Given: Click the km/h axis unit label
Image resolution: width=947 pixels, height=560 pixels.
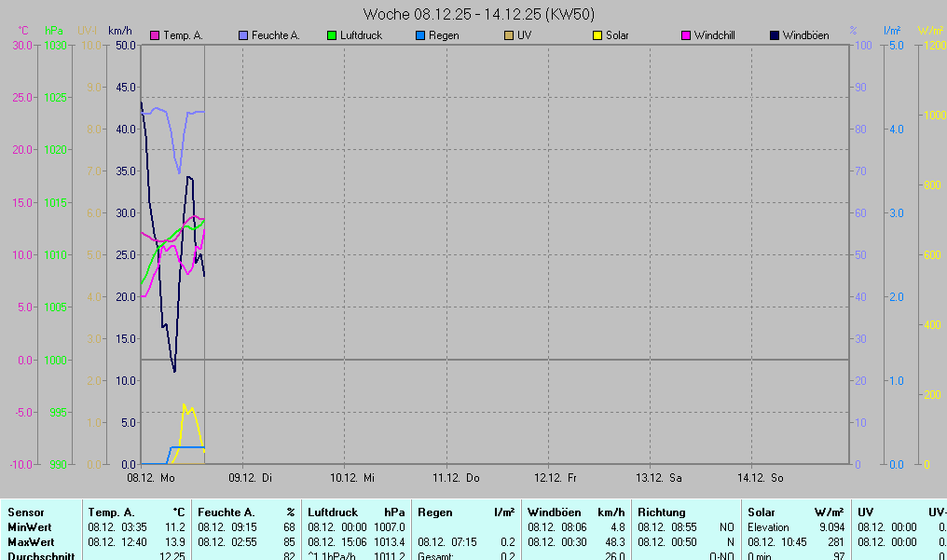Looking at the screenshot, I should coord(119,31).
